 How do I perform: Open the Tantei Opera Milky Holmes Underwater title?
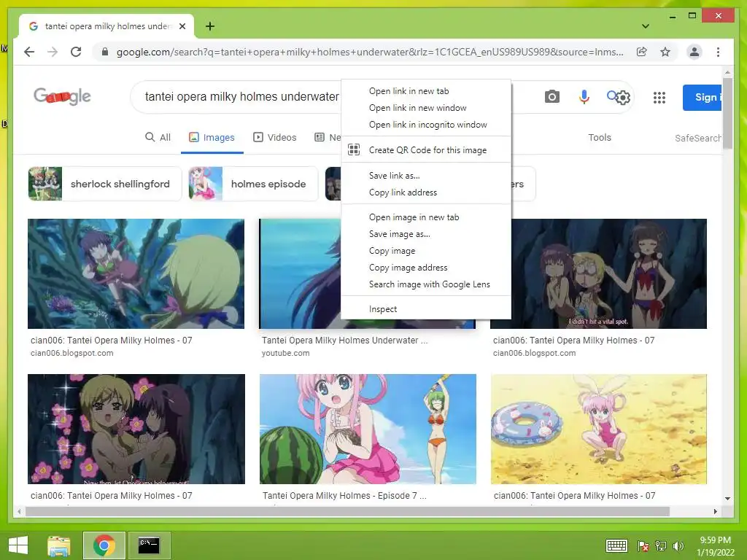coord(344,341)
